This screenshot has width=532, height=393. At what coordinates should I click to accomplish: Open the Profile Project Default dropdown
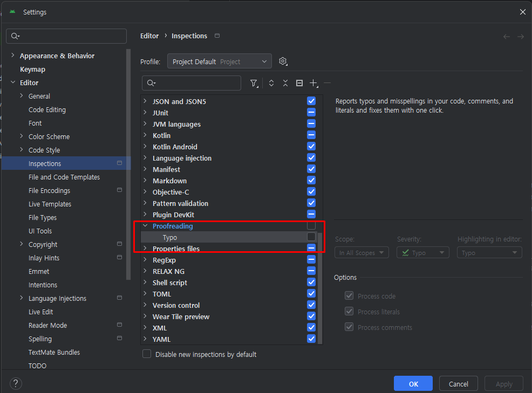pos(220,61)
